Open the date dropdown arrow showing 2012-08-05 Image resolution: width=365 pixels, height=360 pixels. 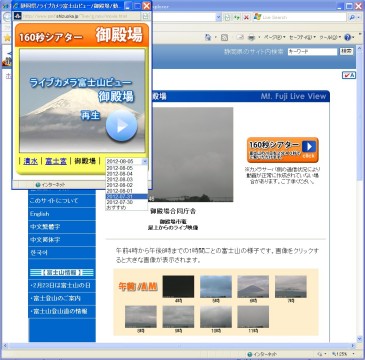pos(144,161)
